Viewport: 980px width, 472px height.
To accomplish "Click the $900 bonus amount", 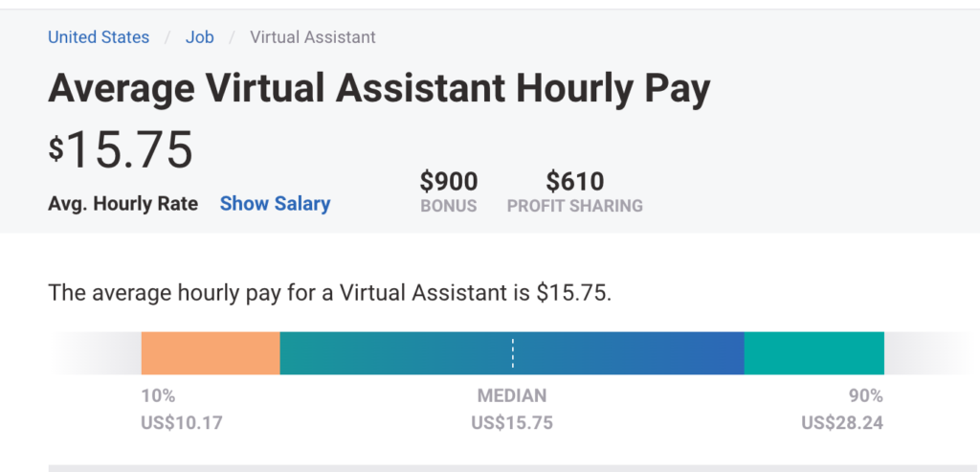I will click(x=449, y=181).
